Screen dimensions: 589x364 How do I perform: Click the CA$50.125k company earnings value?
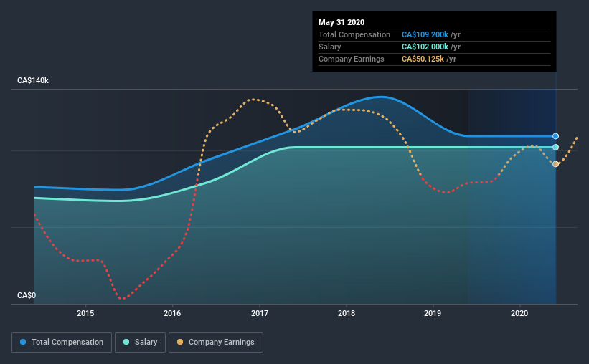(423, 59)
